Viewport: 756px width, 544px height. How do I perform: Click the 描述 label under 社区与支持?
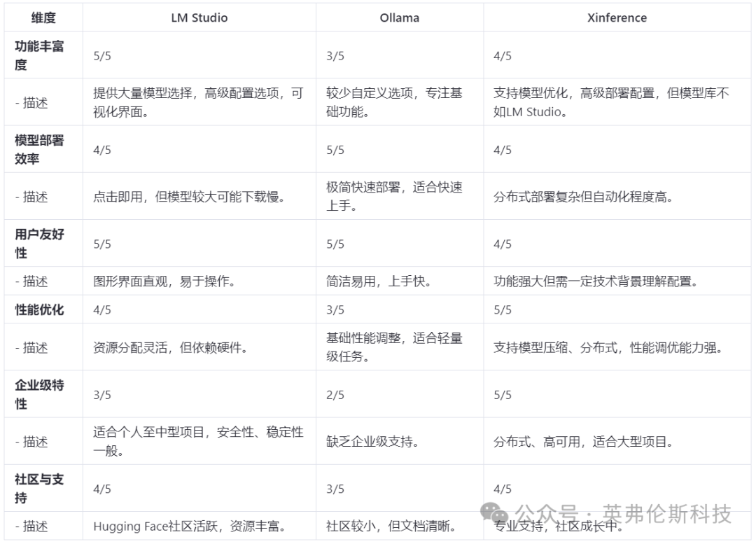(31, 526)
